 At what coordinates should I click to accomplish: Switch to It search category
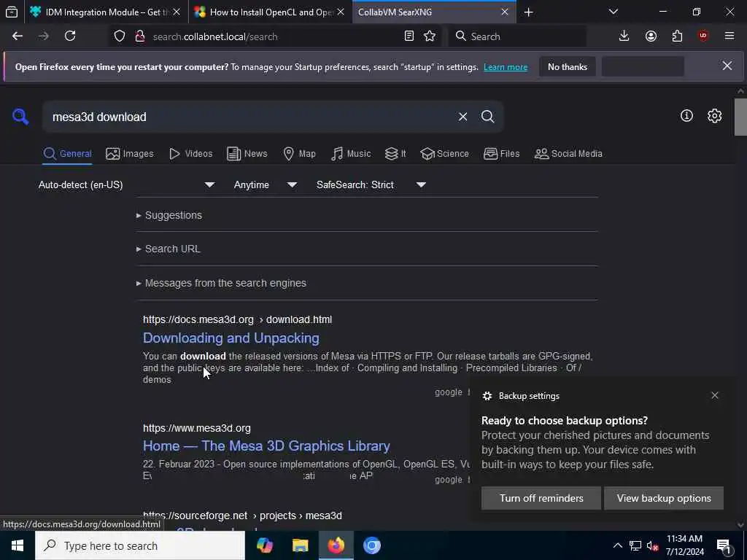point(395,154)
